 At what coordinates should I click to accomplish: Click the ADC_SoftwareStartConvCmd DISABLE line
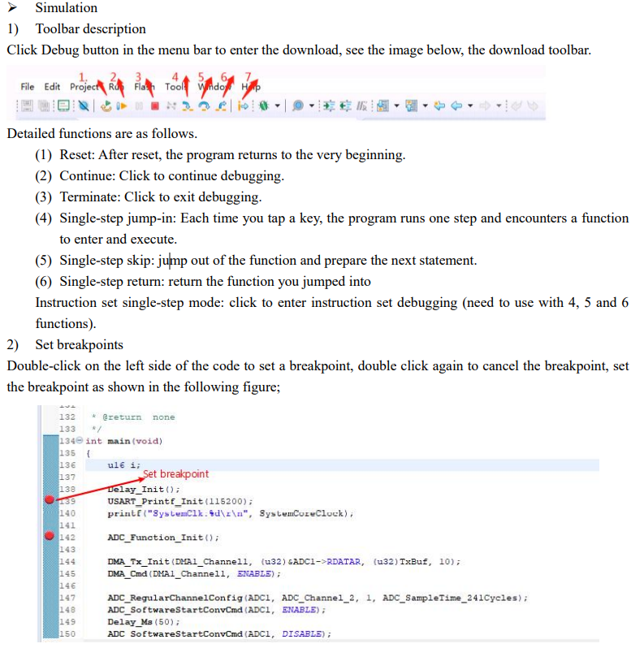pyautogui.click(x=219, y=634)
